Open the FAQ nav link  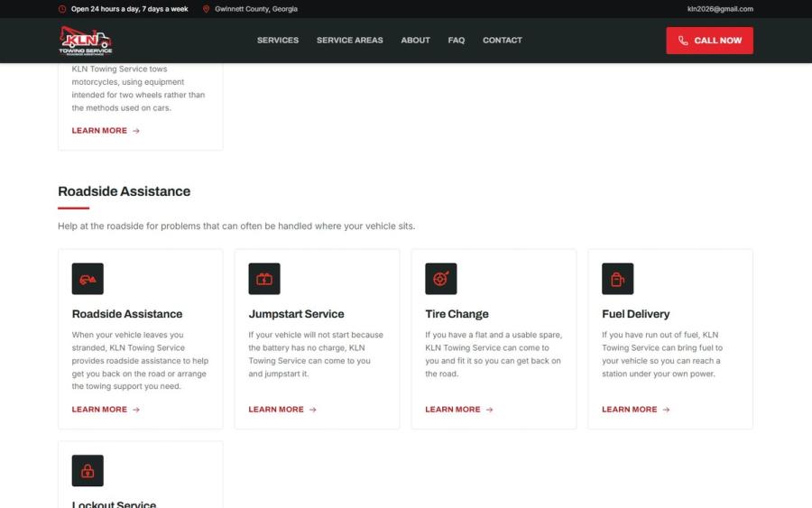pos(457,41)
